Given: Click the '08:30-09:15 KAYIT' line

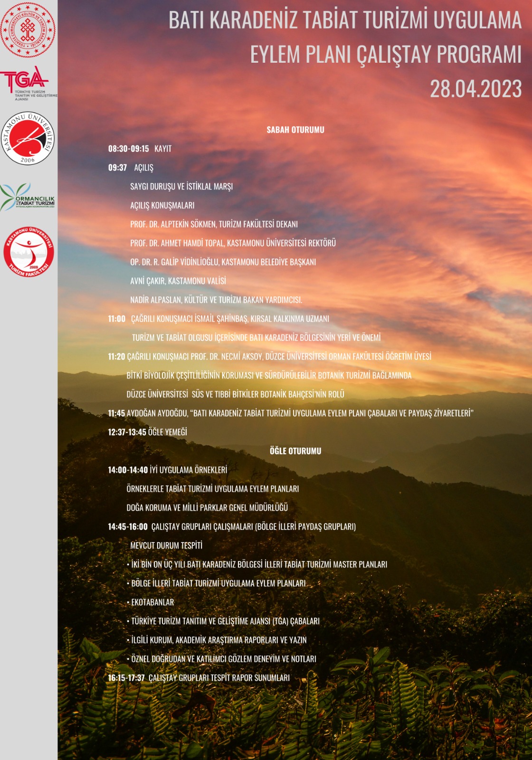Looking at the screenshot, I should (x=140, y=149).
